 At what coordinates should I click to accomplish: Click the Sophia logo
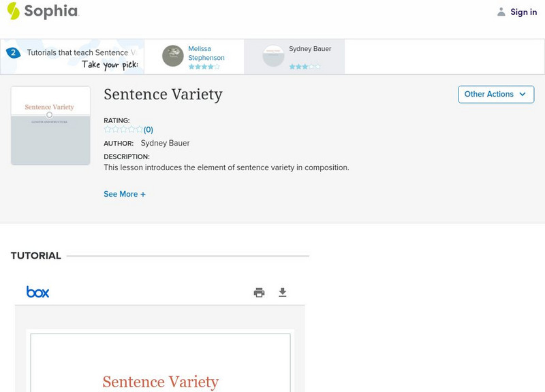pyautogui.click(x=42, y=12)
